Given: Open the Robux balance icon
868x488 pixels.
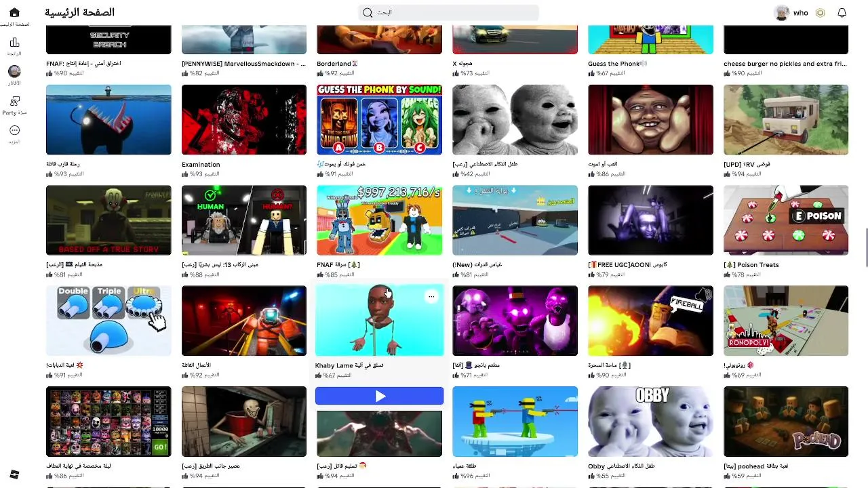Looking at the screenshot, I should point(820,12).
